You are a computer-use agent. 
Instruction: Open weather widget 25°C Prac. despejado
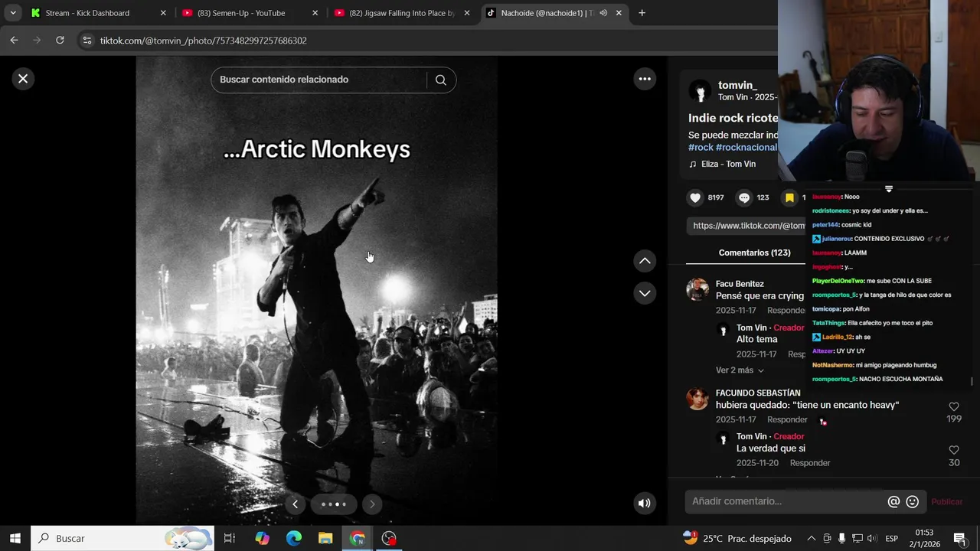pyautogui.click(x=737, y=539)
